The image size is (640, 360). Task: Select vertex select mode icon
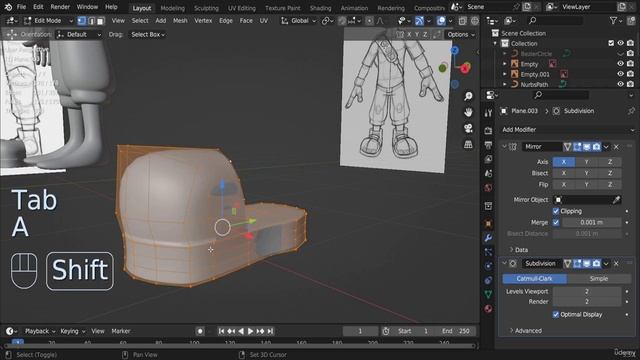click(x=82, y=20)
